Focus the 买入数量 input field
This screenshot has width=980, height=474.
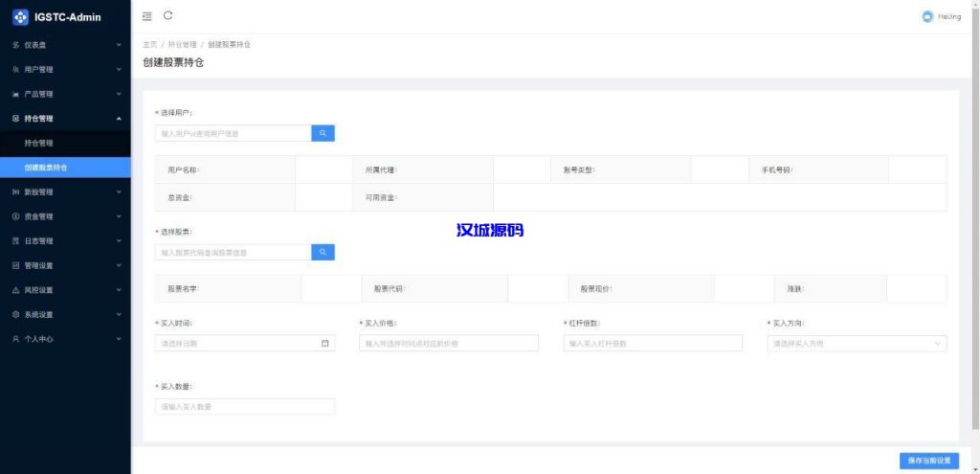click(x=245, y=406)
